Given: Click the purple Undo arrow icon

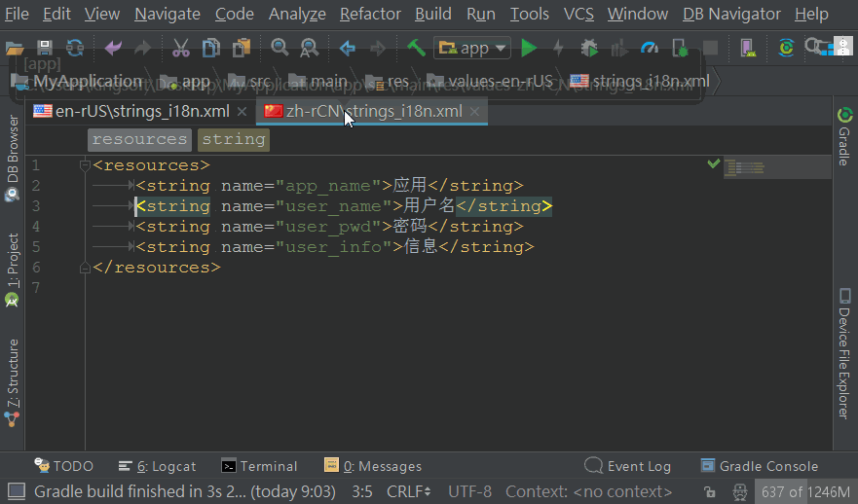Looking at the screenshot, I should click(x=113, y=48).
